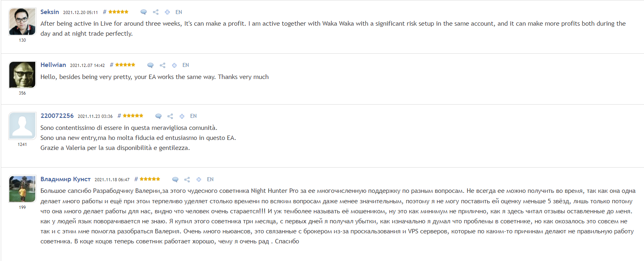
Task: Open Hellwian's profile name link
Action: (x=53, y=65)
